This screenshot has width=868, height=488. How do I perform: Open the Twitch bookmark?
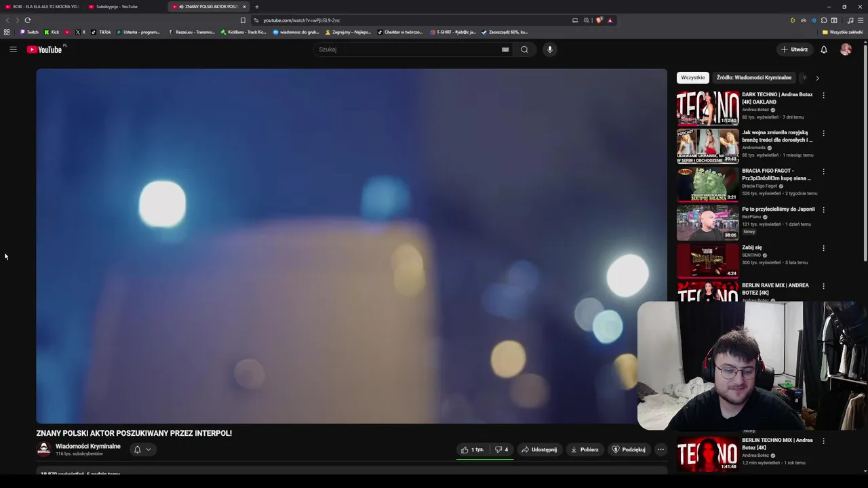pyautogui.click(x=29, y=32)
